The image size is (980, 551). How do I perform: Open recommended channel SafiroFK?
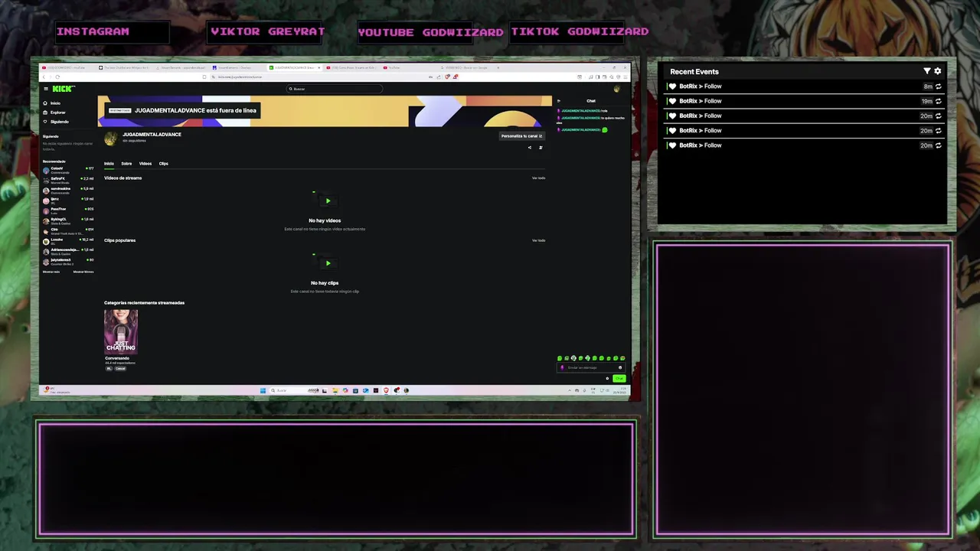click(67, 180)
